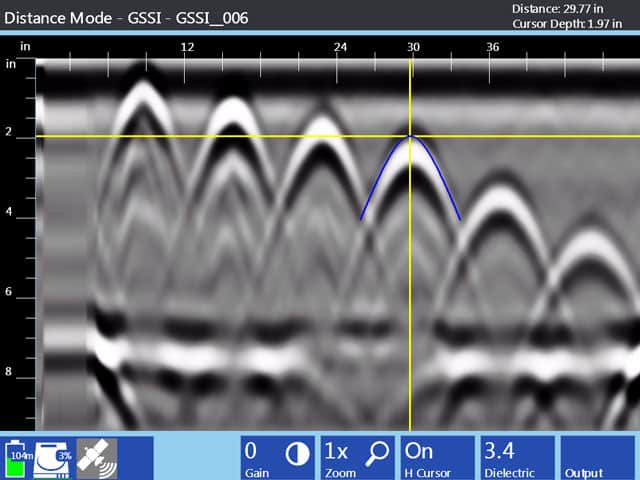
Task: Click the 36 mark on distance ruler
Action: [493, 47]
